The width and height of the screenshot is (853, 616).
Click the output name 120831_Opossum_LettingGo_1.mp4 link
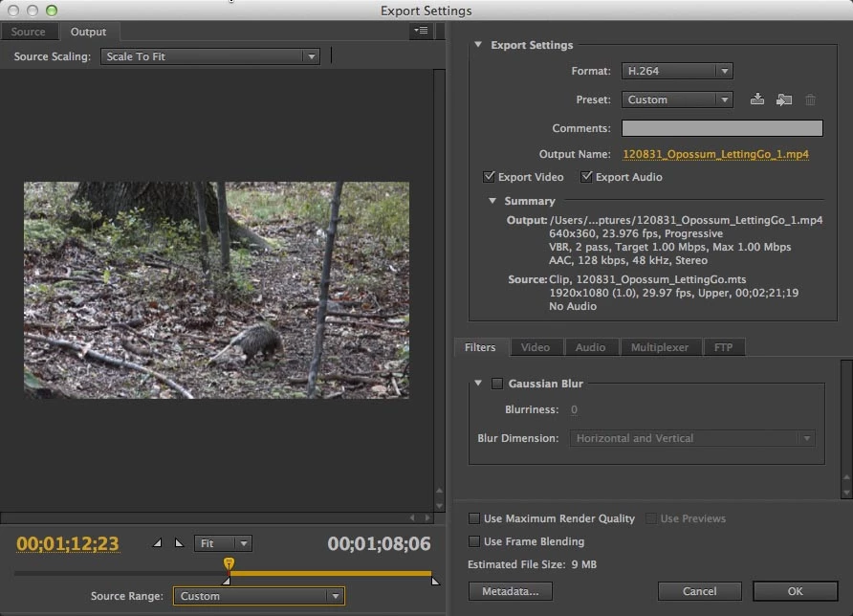716,154
